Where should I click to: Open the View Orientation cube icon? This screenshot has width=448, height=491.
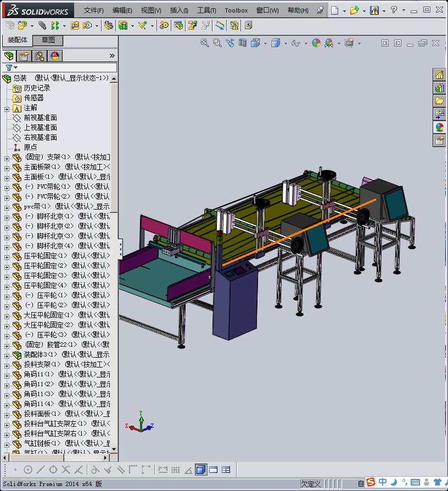[255, 43]
